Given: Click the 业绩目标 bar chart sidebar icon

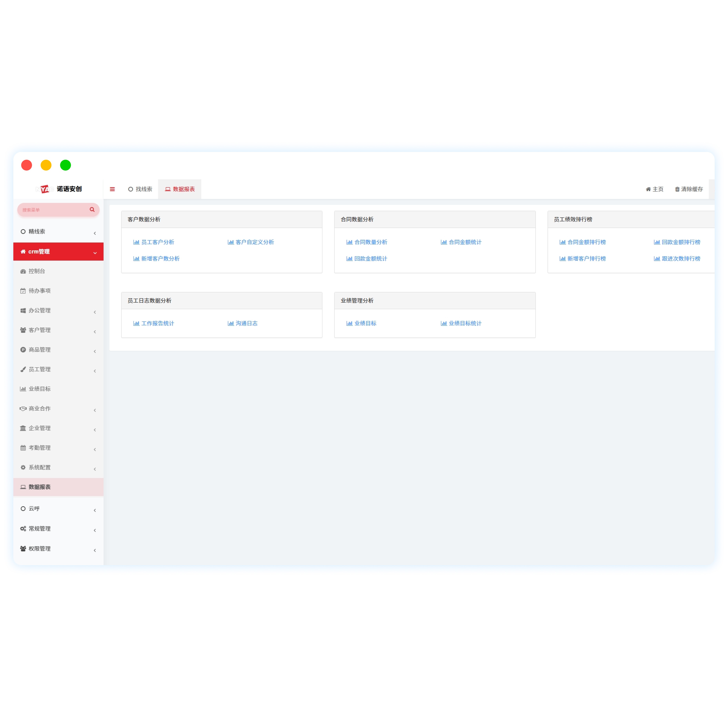Looking at the screenshot, I should 23,389.
